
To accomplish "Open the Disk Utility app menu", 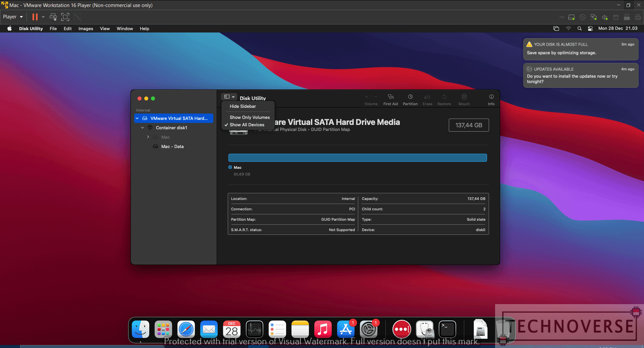I will pos(31,28).
